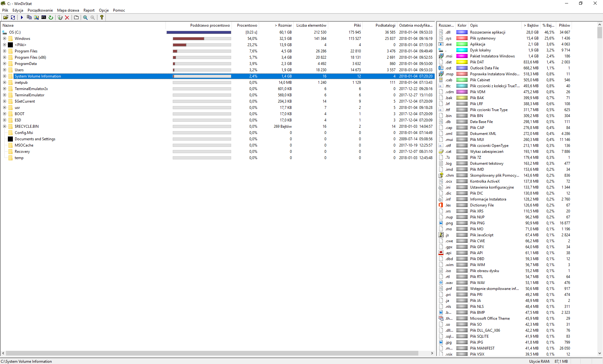
Task: Click the vertical scrollbar in extension list
Action: pos(600,33)
